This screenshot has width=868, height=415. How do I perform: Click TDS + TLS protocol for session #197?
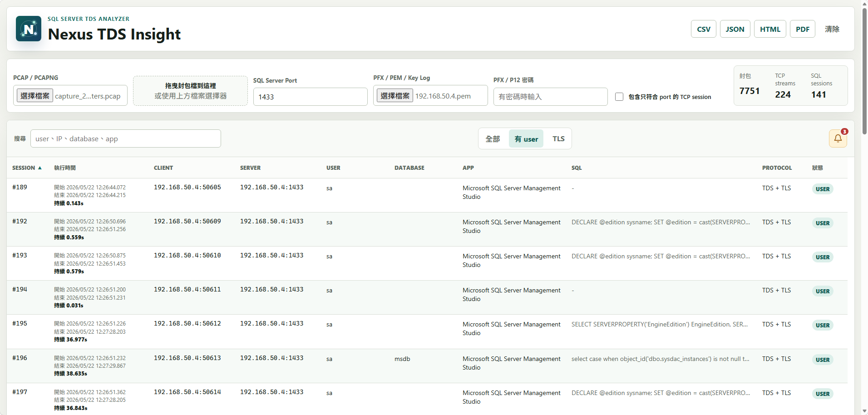point(776,393)
